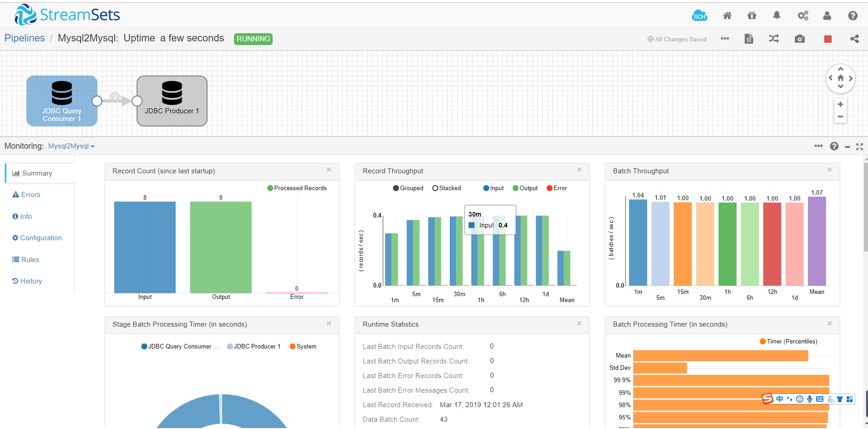Open the Help question mark icon

853,15
